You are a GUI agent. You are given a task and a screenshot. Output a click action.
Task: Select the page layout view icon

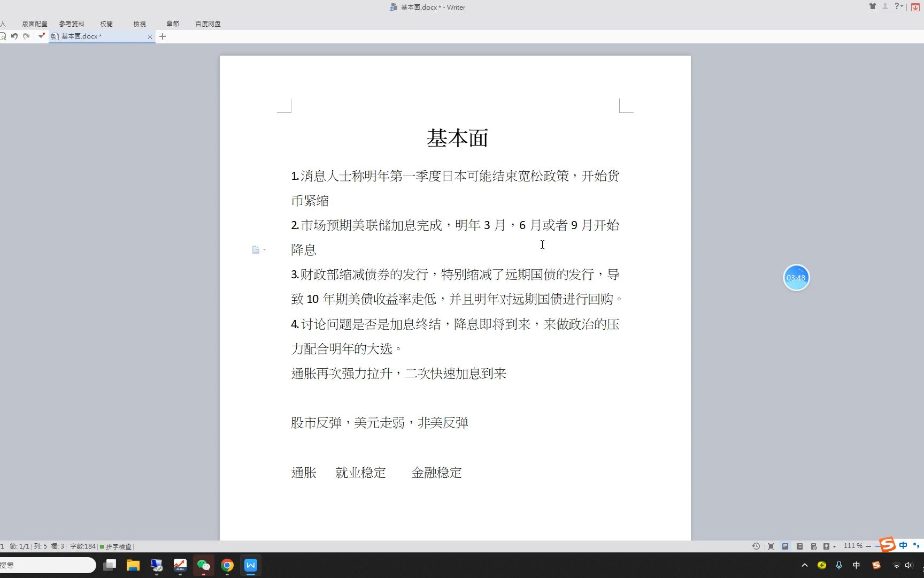click(x=785, y=546)
